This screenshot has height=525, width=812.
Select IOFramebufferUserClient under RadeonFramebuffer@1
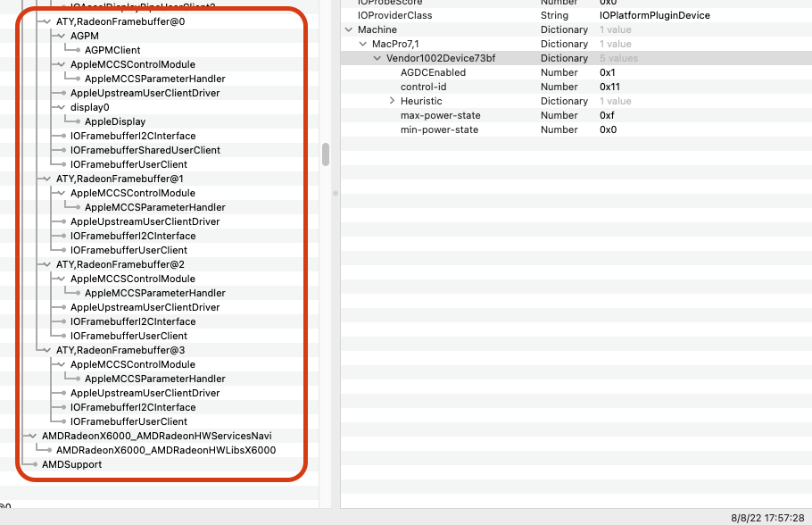[128, 250]
